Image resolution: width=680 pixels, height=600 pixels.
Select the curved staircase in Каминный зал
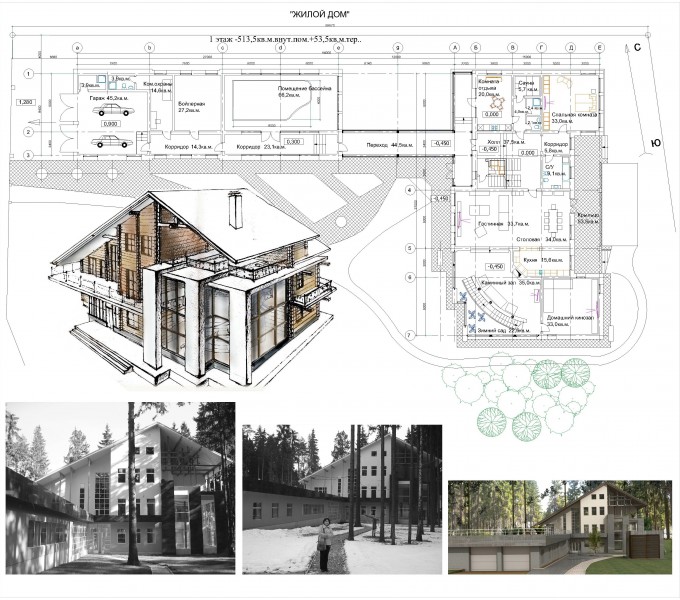(493, 302)
